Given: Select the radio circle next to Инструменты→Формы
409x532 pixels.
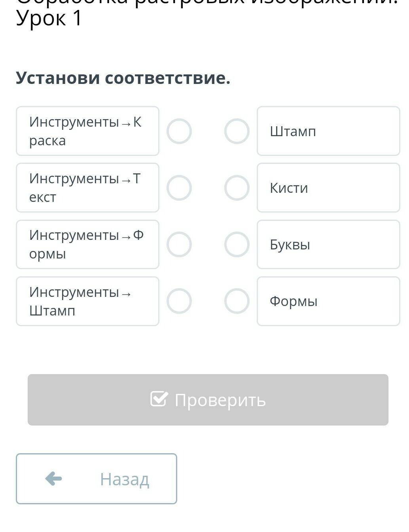Looking at the screenshot, I should [x=179, y=244].
